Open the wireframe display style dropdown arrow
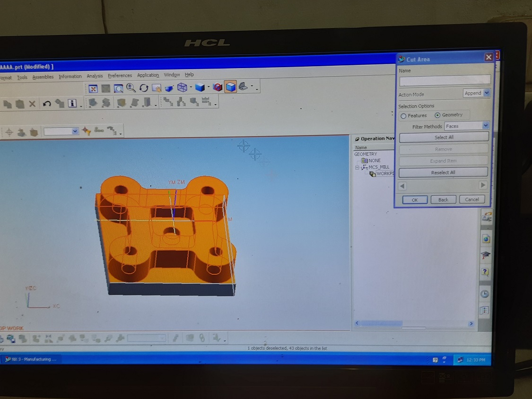532x399 pixels. tap(191, 87)
